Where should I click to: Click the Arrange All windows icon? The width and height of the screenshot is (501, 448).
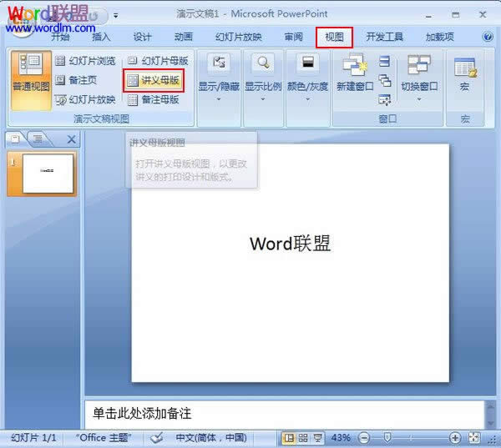(x=384, y=61)
